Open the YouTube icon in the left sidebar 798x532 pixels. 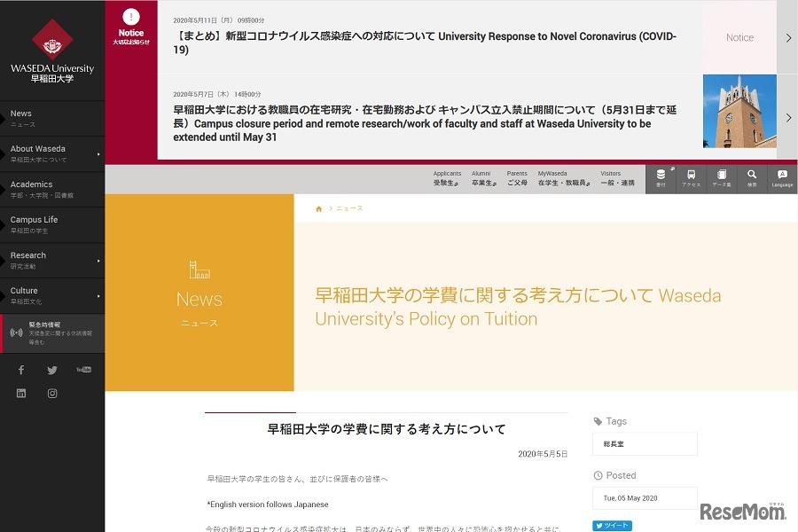pyautogui.click(x=83, y=370)
